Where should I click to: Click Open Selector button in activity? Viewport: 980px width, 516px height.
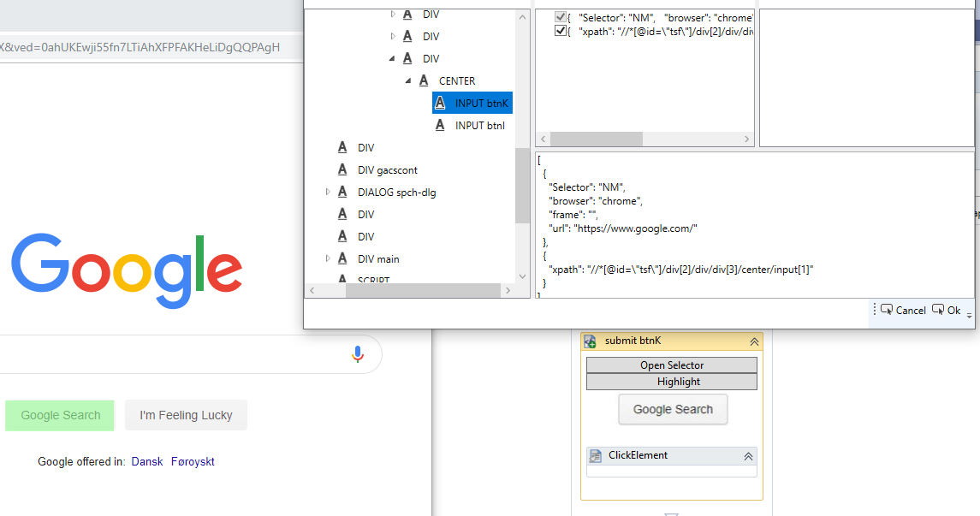[x=672, y=365]
